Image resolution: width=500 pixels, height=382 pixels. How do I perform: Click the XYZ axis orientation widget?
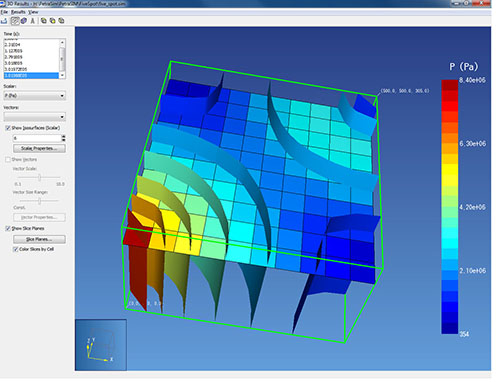(x=101, y=345)
